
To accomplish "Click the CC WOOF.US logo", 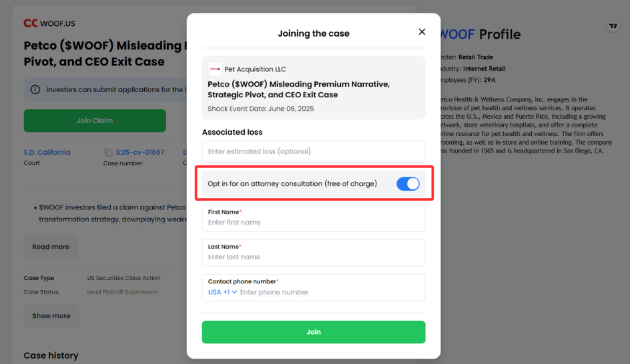I will (x=49, y=23).
